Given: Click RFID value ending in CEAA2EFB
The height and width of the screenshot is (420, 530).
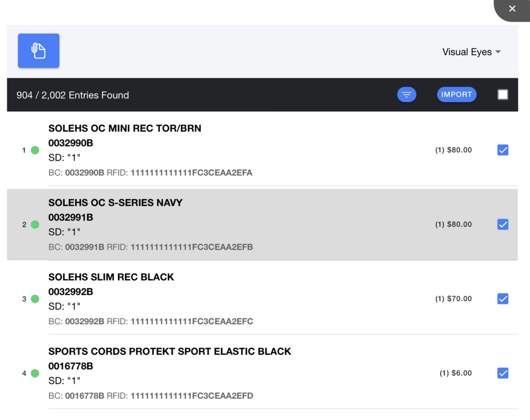Looking at the screenshot, I should pyautogui.click(x=192, y=247).
